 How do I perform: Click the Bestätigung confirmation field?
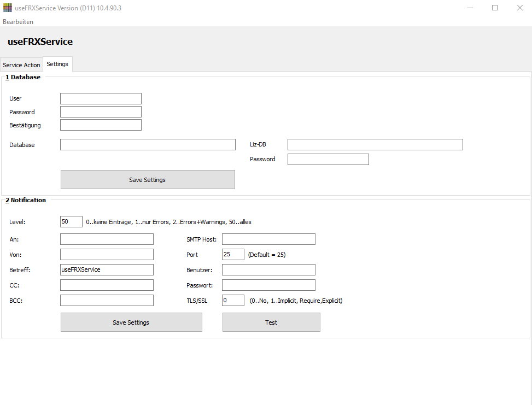point(101,125)
